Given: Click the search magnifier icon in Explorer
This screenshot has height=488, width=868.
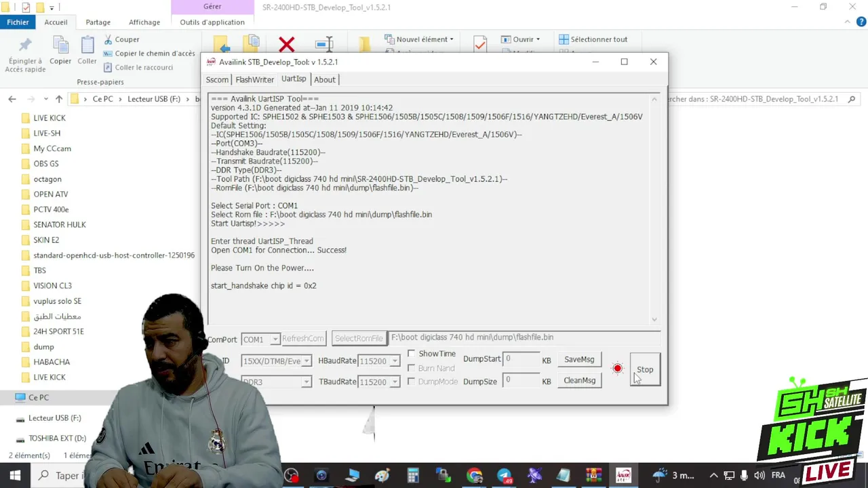Looking at the screenshot, I should point(852,99).
